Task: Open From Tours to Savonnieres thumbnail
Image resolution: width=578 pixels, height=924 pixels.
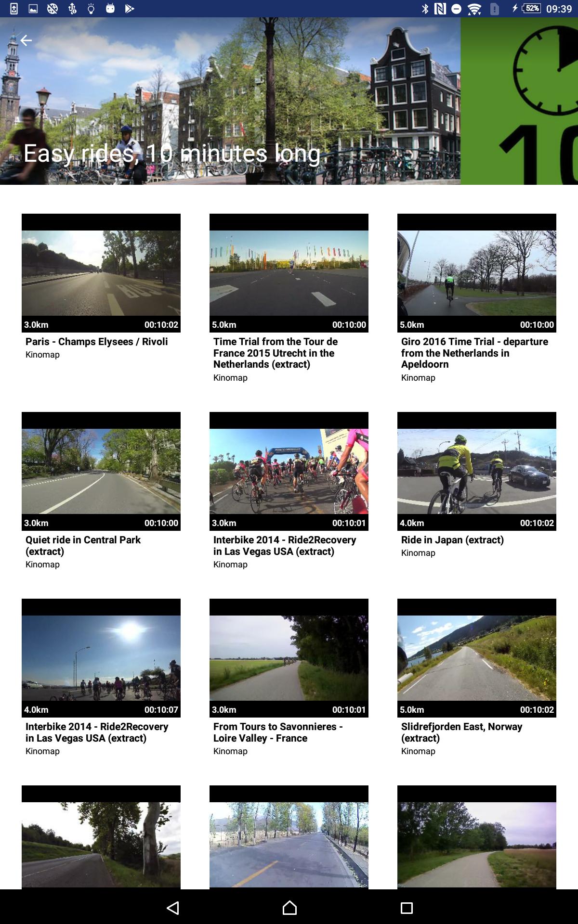Action: (x=289, y=658)
